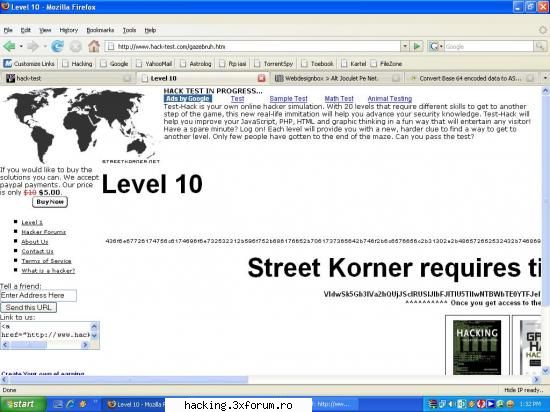Click the Buy Now button

pyautogui.click(x=50, y=202)
